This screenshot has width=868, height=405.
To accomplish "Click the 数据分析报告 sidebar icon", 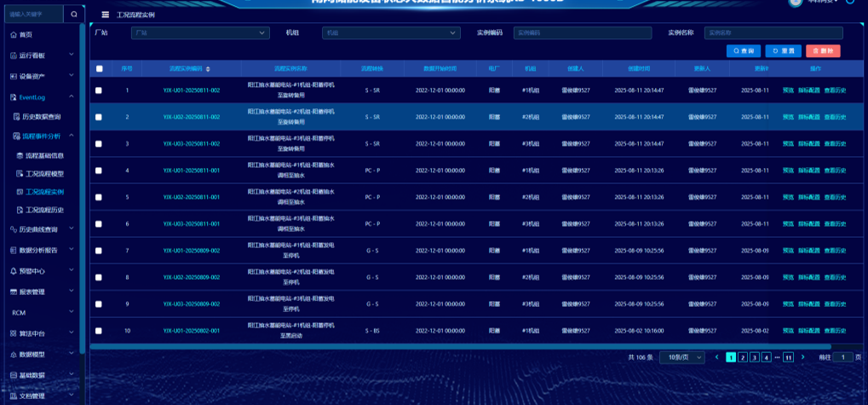I will (x=14, y=251).
